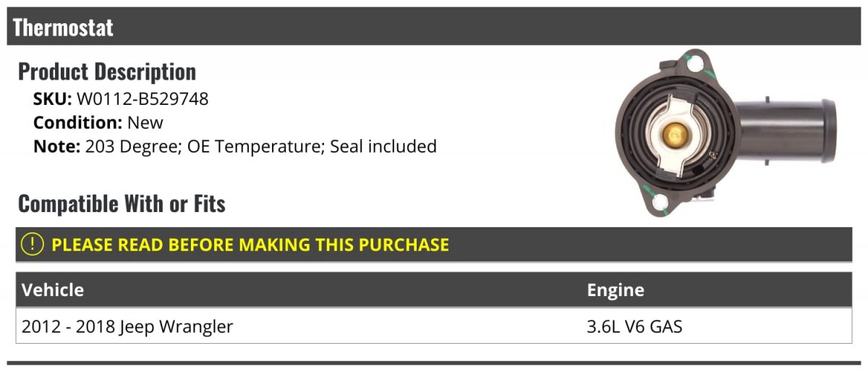Click the Product Description heading
Viewport: 868px width, 372px height.
point(107,72)
